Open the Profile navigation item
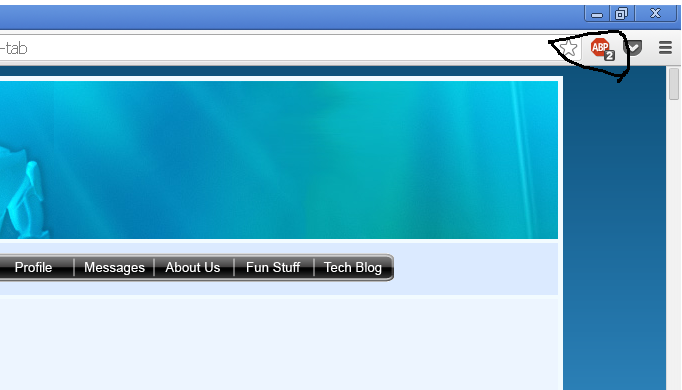This screenshot has width=682, height=390. pyautogui.click(x=33, y=267)
